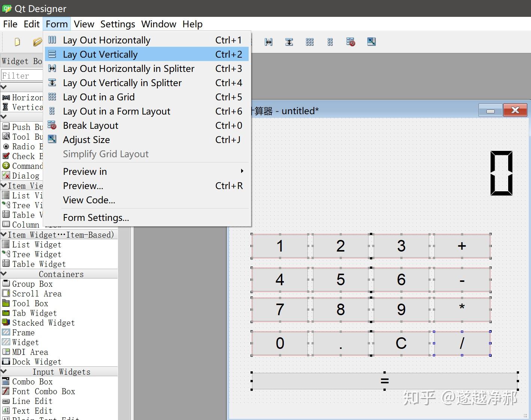Screen dimensions: 531x420
Task: Select the Push Button widget icon
Action: coord(6,126)
